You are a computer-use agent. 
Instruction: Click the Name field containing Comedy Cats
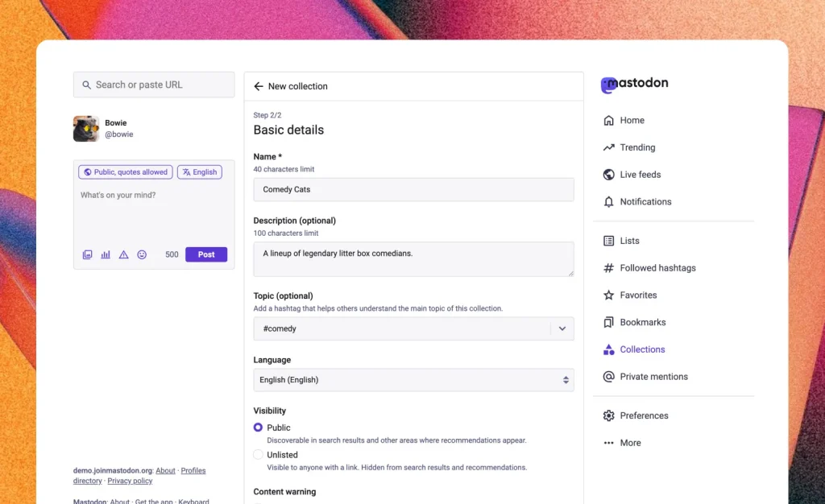(413, 190)
